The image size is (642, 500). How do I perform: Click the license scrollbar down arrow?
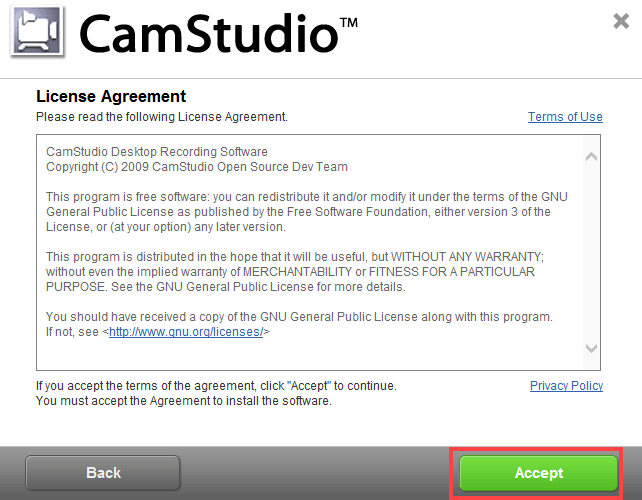tap(591, 348)
